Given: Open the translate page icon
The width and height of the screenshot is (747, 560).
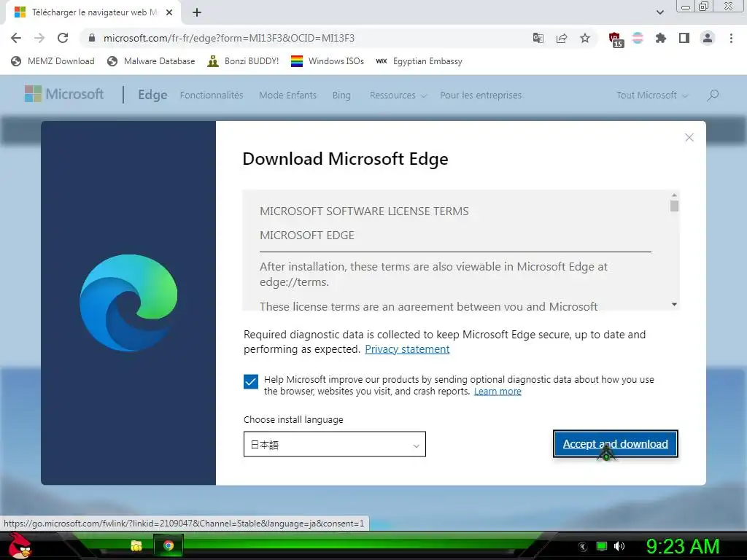Looking at the screenshot, I should [x=538, y=38].
